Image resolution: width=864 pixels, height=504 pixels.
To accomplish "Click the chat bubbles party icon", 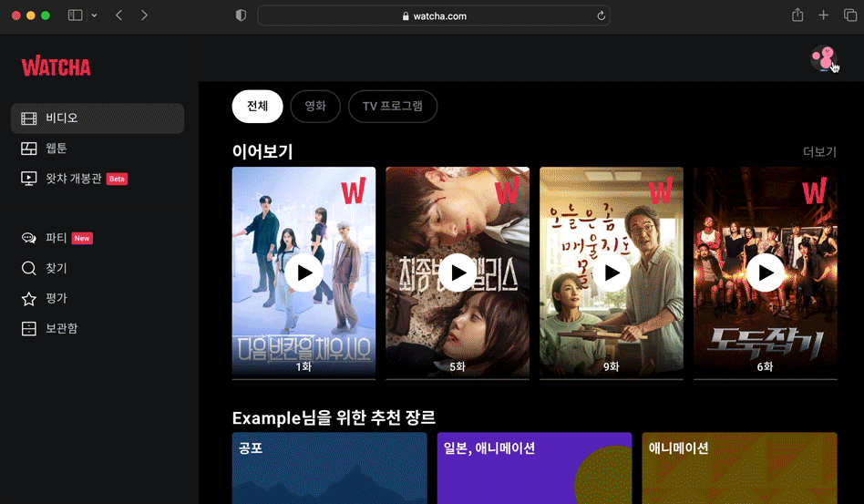I will pos(28,238).
